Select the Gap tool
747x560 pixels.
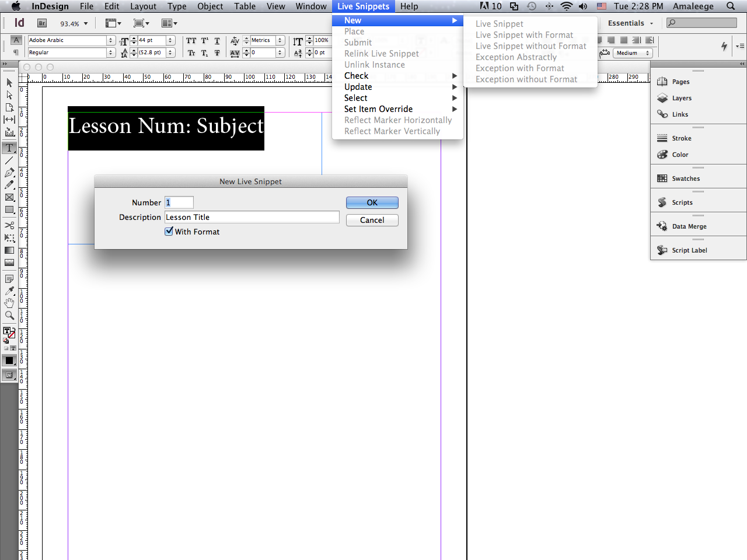coord(9,120)
